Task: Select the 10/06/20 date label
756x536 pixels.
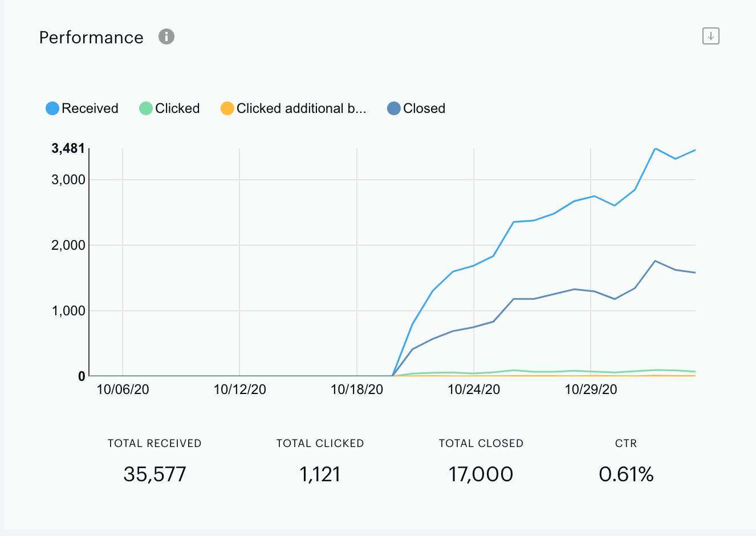Action: (123, 389)
